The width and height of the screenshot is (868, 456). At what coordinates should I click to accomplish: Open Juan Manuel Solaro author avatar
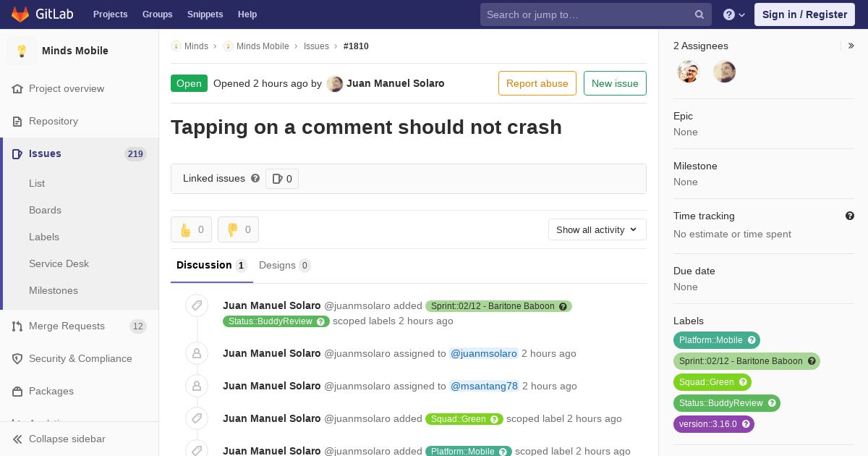coord(334,84)
